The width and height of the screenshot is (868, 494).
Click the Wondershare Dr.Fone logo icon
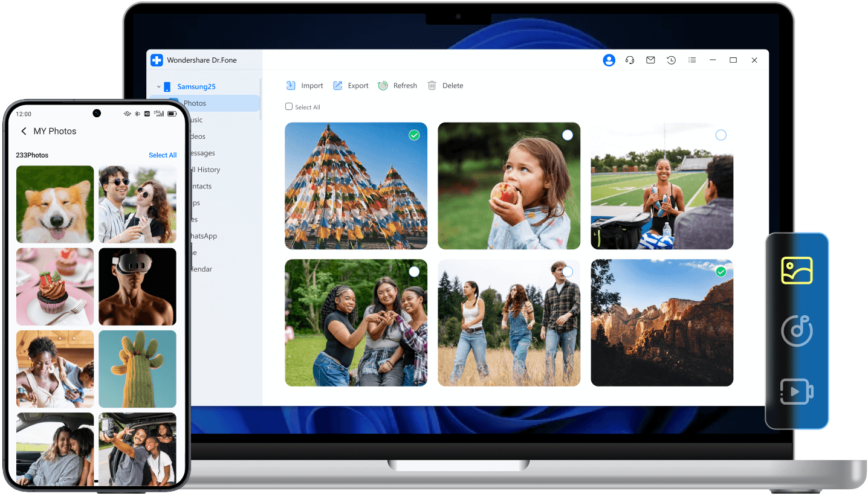(157, 60)
